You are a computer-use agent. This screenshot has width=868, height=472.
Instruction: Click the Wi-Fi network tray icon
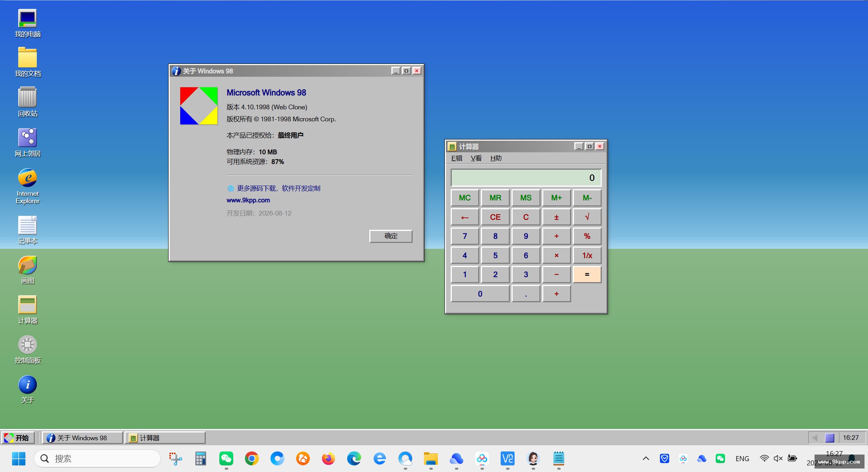(x=764, y=459)
